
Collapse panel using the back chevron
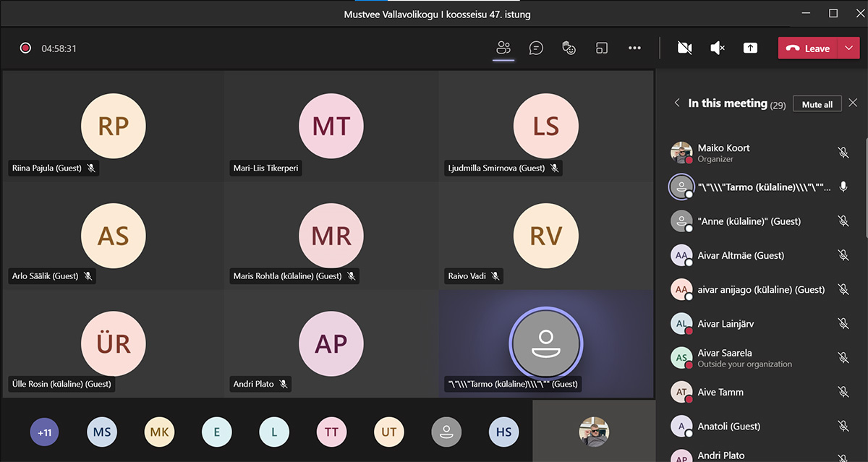point(677,103)
